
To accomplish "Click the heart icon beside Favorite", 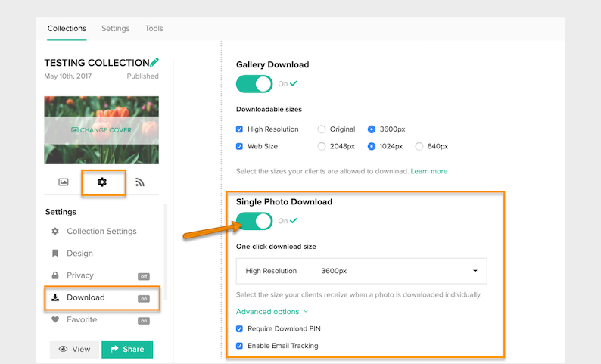I will tap(55, 319).
